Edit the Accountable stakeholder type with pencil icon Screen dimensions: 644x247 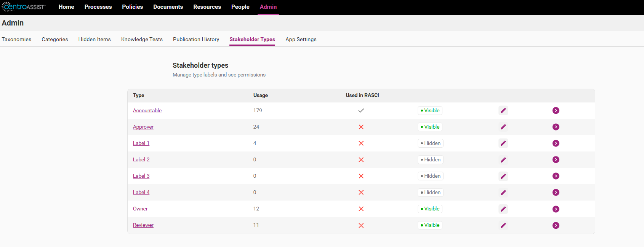pos(503,110)
